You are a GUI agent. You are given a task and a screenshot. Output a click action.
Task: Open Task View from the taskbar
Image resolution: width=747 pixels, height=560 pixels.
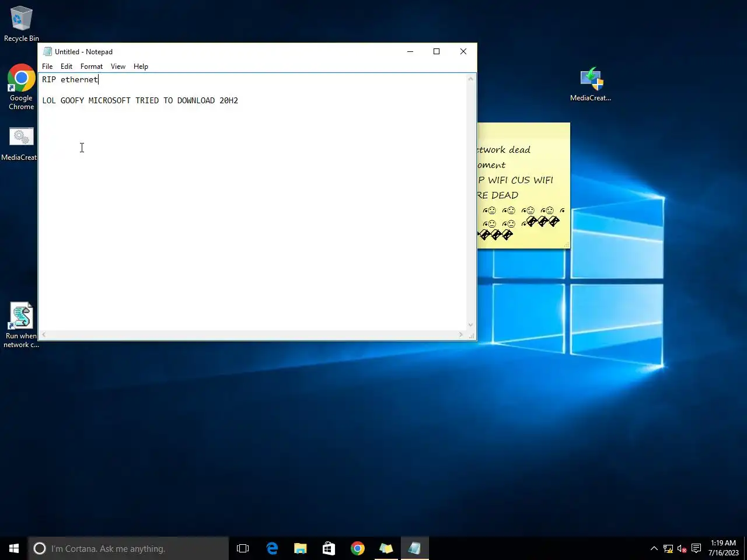tap(243, 548)
